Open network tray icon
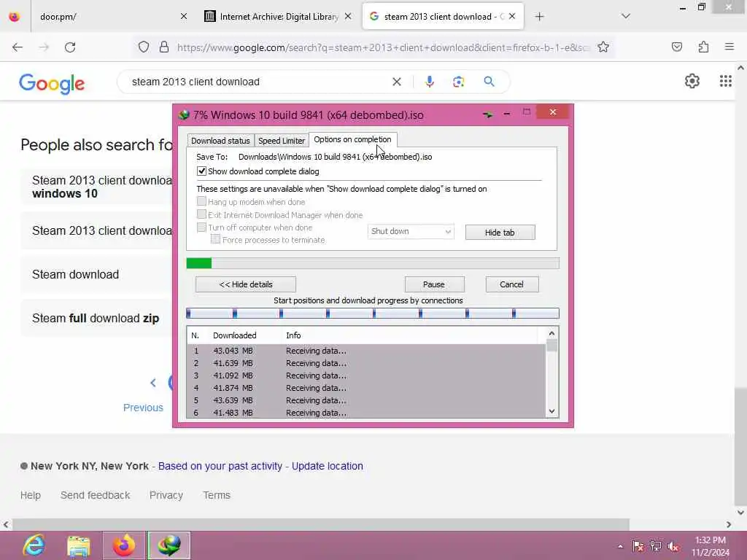 (x=656, y=546)
